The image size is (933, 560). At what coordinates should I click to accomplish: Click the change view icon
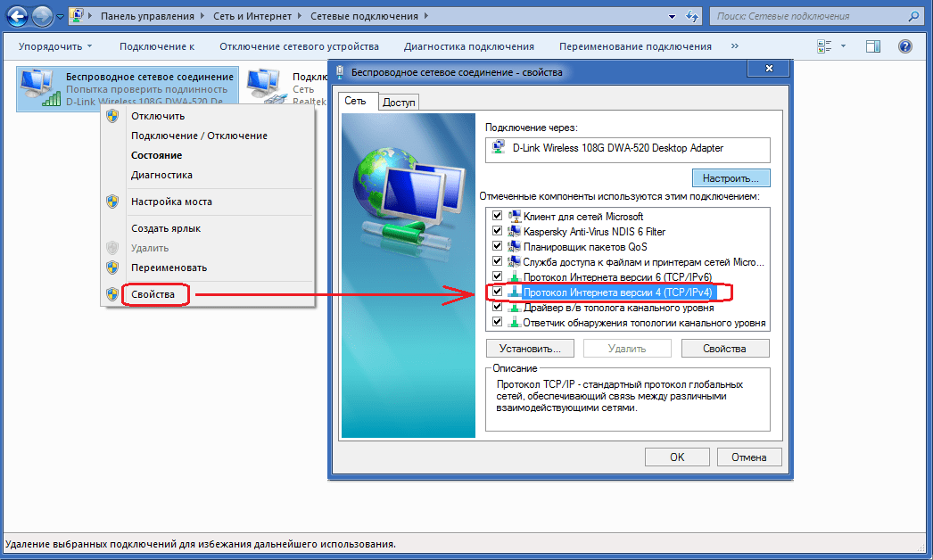coord(824,46)
